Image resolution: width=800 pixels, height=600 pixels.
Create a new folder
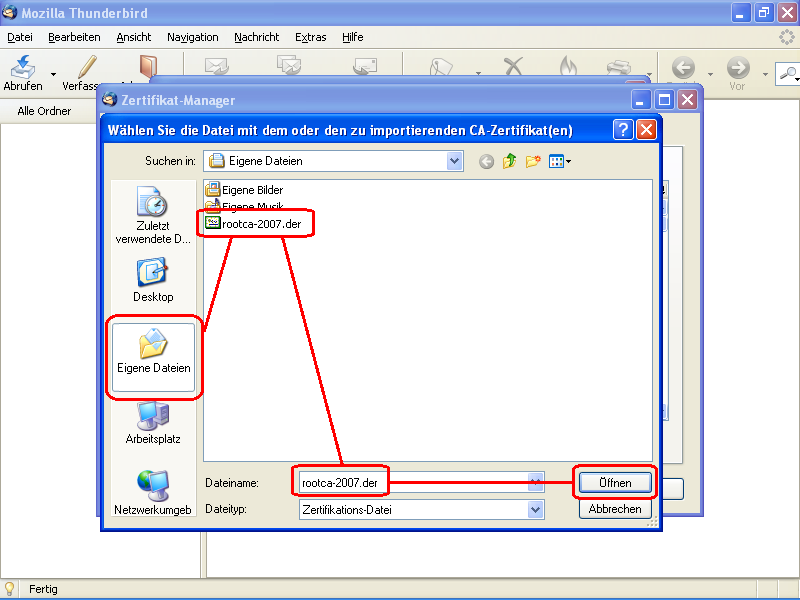click(x=533, y=161)
